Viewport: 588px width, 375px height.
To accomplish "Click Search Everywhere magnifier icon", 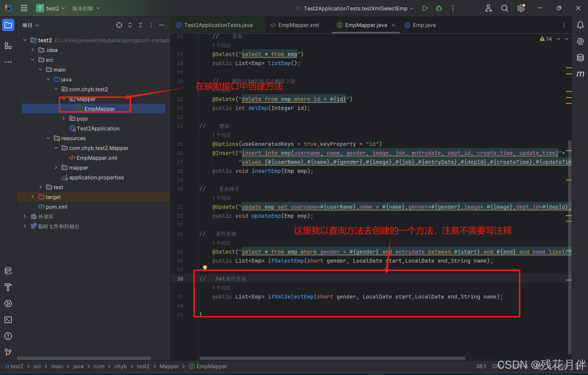I will [x=505, y=8].
